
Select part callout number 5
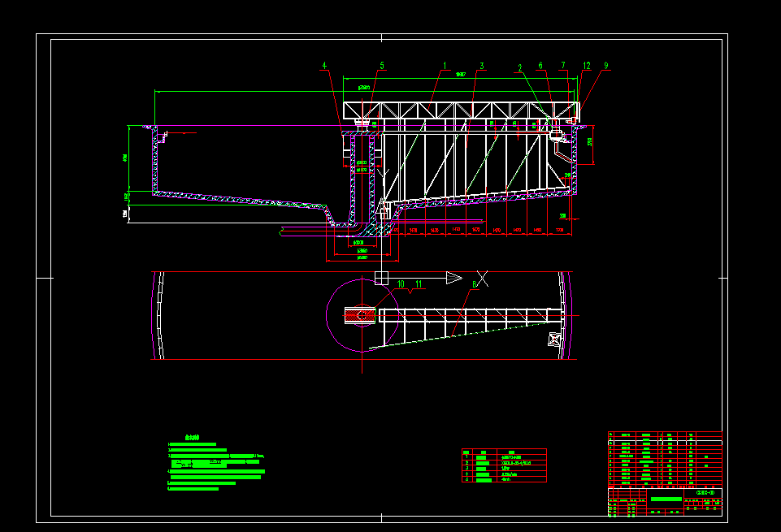[382, 66]
